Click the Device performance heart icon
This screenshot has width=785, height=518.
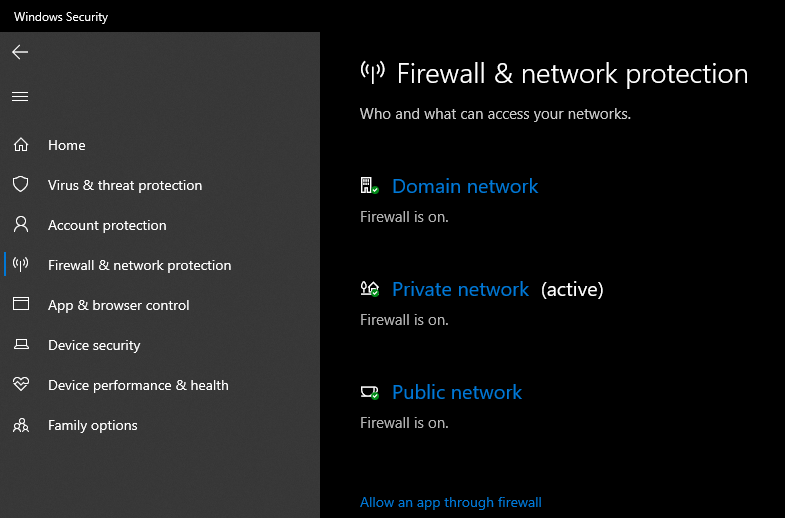[21, 385]
